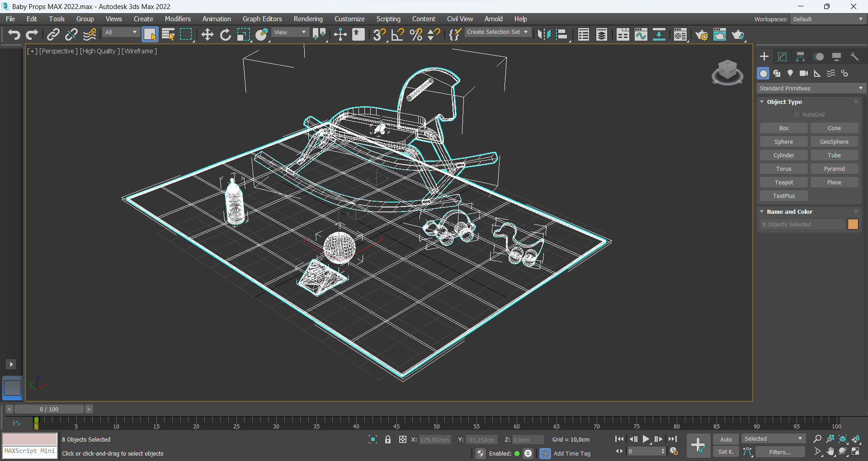
Task: Choose the Rectangular Selection Region tool
Action: tap(186, 34)
